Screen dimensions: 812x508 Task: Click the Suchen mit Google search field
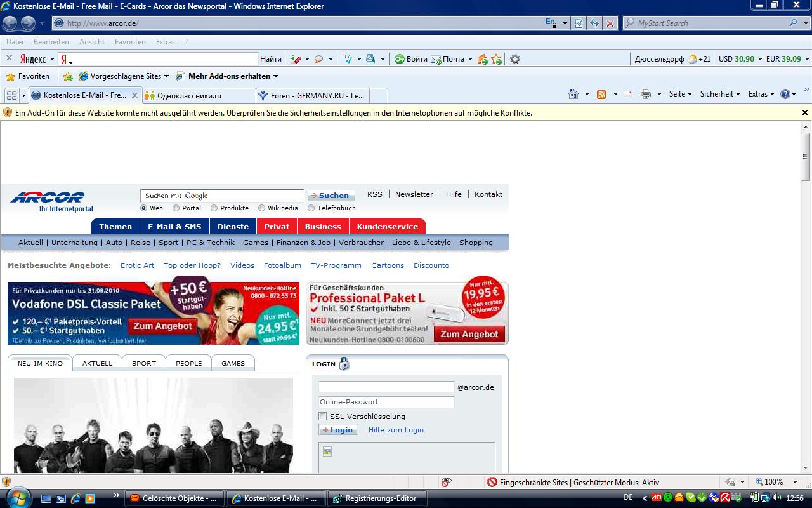click(222, 196)
